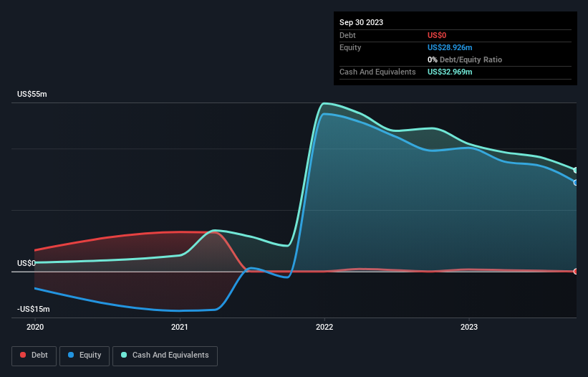Click the US$55m y-axis label
588x377 pixels.
(x=32, y=94)
